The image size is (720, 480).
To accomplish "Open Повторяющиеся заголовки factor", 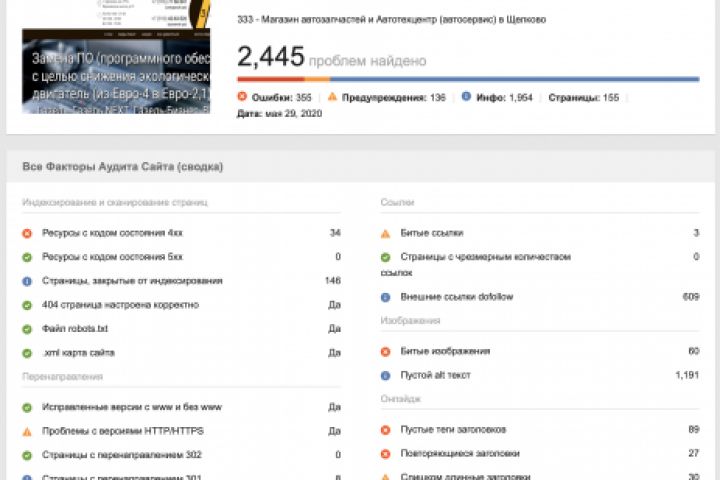I will [x=460, y=453].
